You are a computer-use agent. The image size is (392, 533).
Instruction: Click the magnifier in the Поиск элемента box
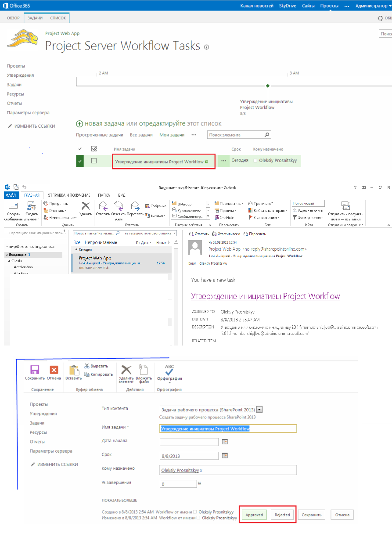266,135
